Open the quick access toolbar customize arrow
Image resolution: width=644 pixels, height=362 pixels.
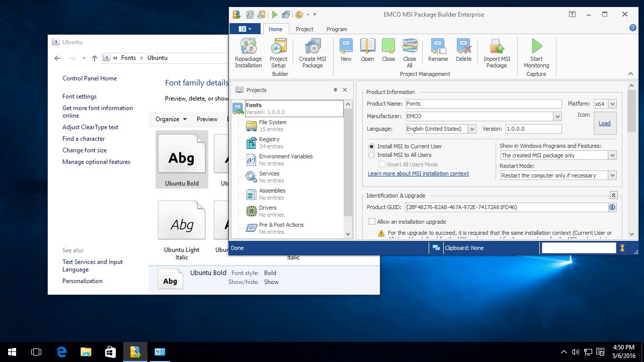(x=315, y=15)
